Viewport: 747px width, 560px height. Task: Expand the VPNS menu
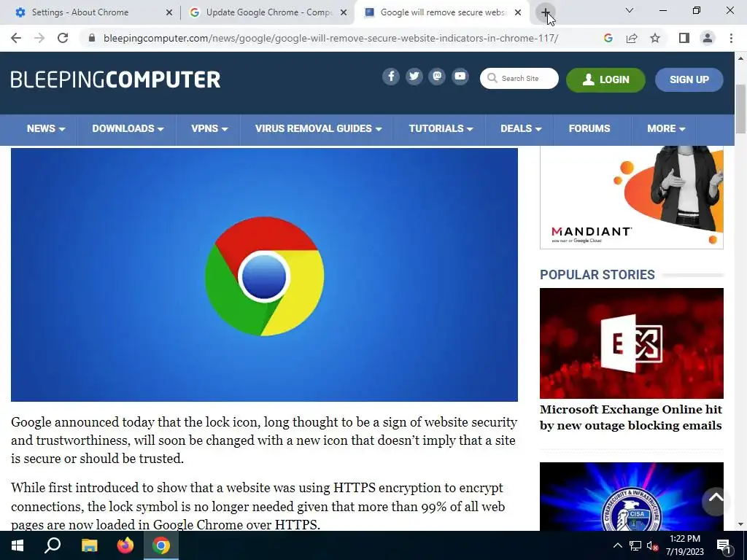coord(209,128)
